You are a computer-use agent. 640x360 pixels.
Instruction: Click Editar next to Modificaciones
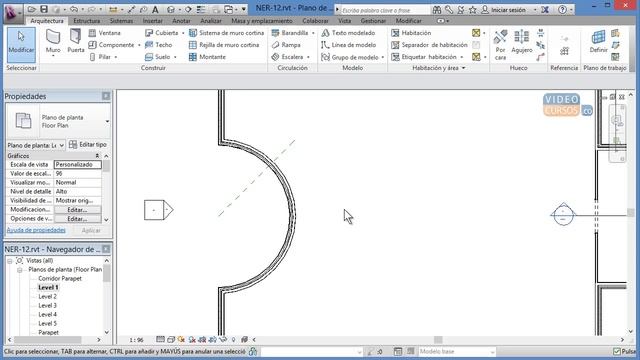(x=77, y=210)
